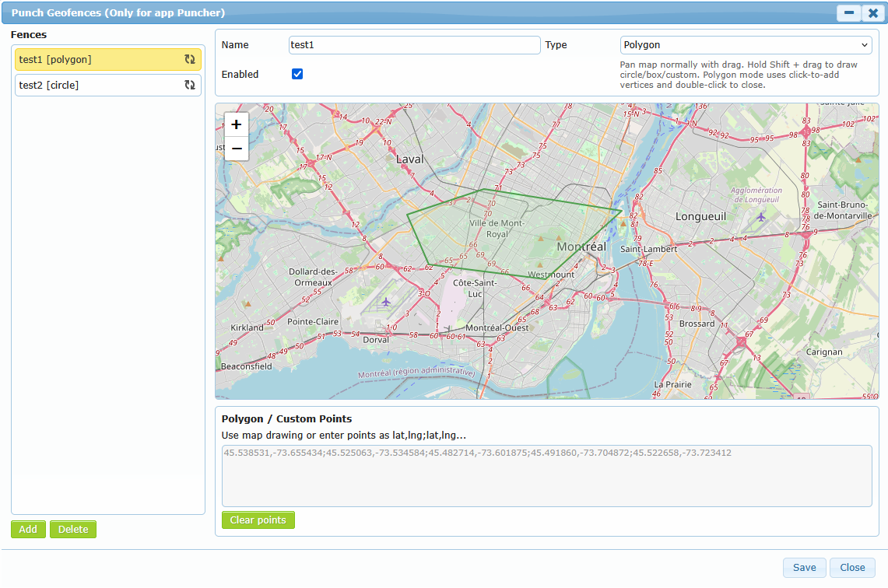The image size is (888, 588).
Task: Click the airplane icon near Dorval
Action: pos(385,302)
